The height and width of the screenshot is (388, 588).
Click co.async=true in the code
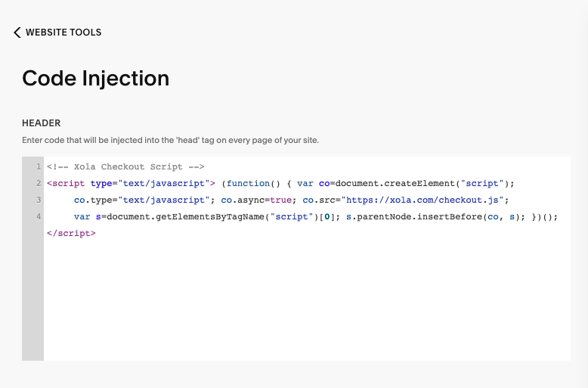click(256, 200)
